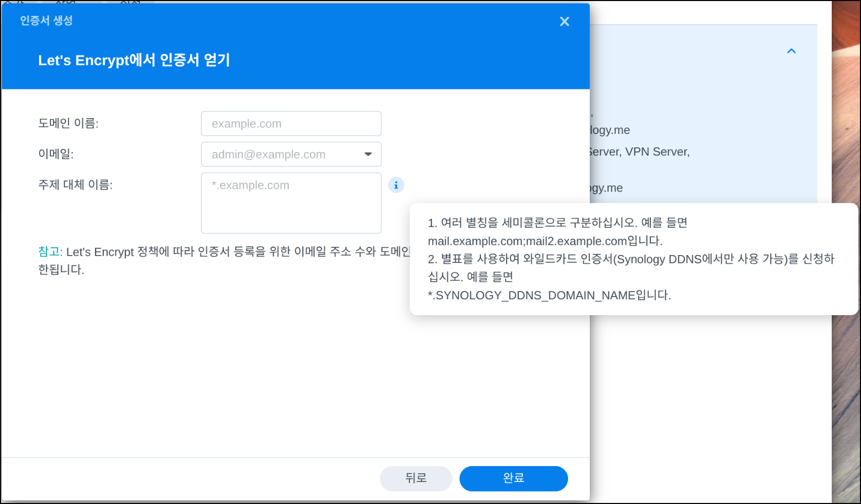Screen dimensions: 861x504
Task: Click the 뒤로 back button
Action: (x=416, y=478)
